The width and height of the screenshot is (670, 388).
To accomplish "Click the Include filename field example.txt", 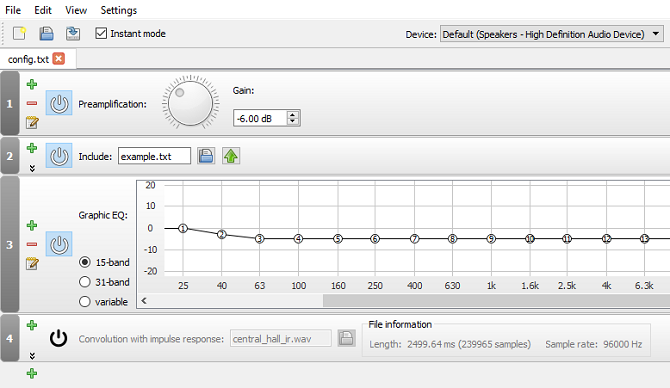I will click(x=154, y=156).
